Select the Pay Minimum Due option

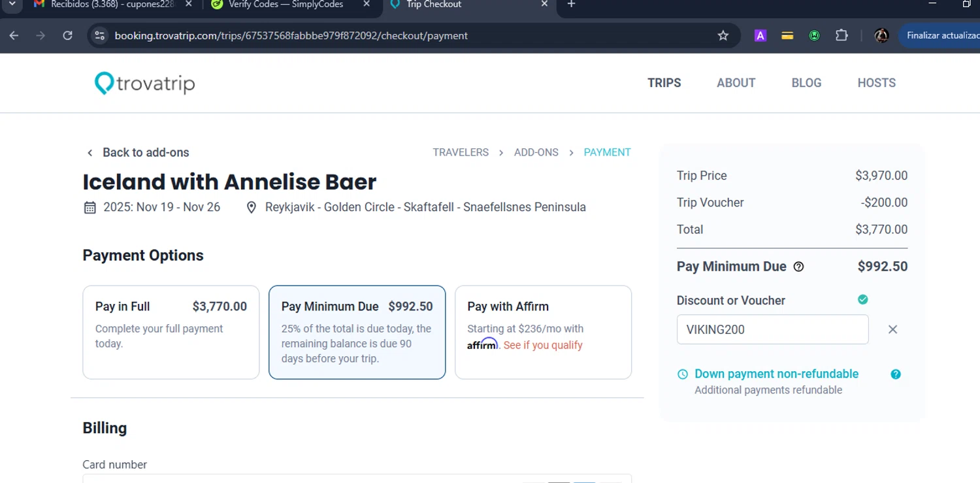pyautogui.click(x=357, y=332)
